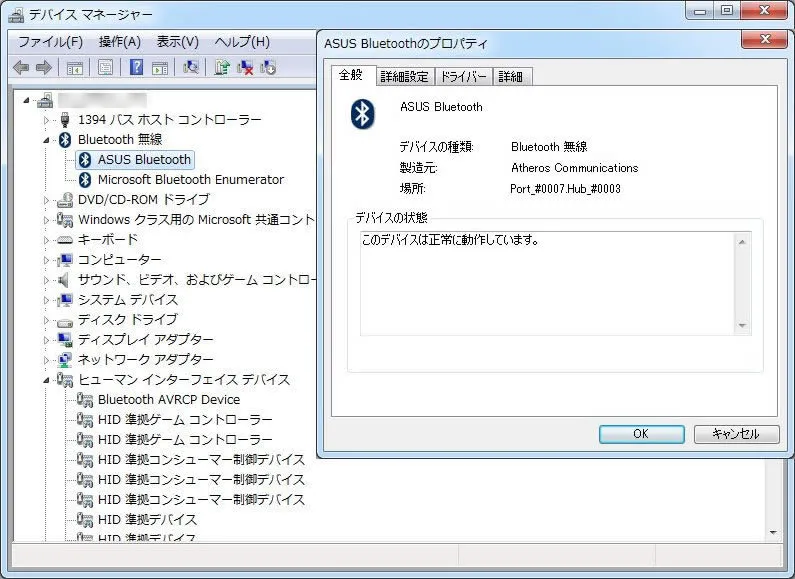
Task: Click the uninstall device icon with red X
Action: coord(245,67)
